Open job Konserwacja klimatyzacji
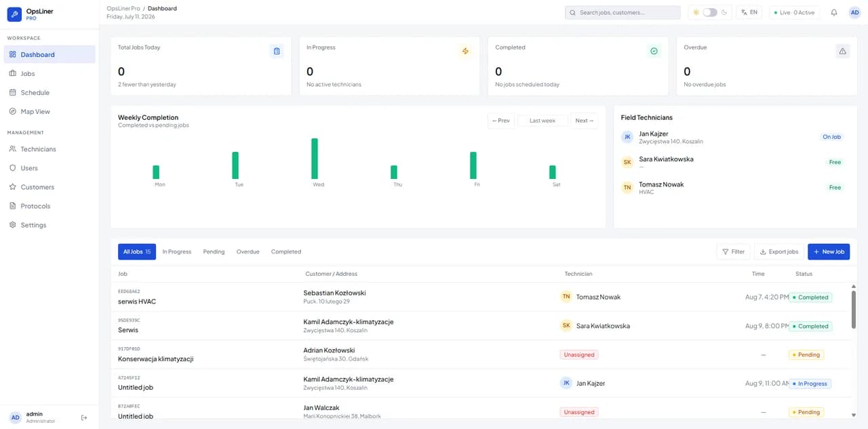 [x=156, y=359]
